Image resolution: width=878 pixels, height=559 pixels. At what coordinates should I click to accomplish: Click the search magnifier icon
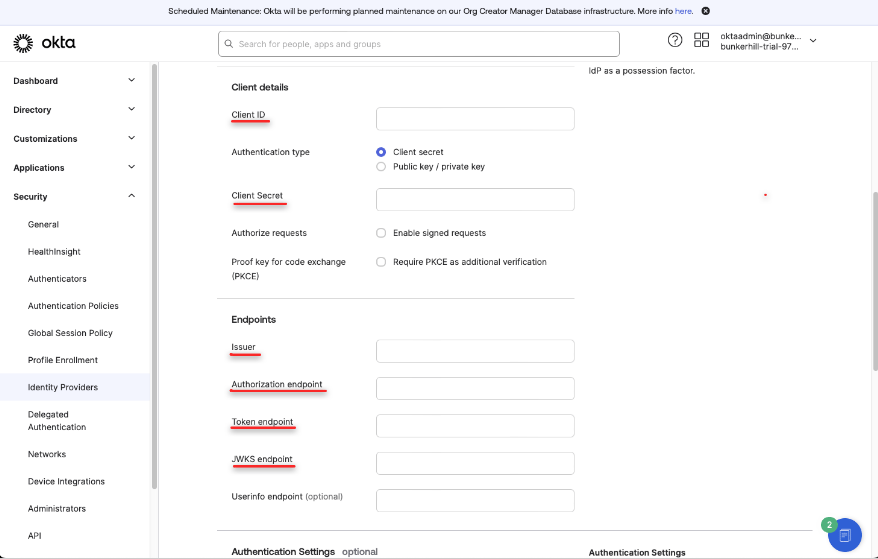click(228, 44)
